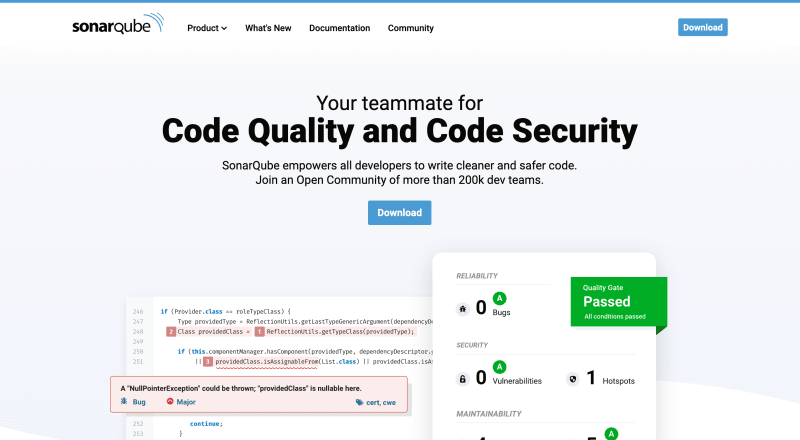Click the Major severity icon
The height and width of the screenshot is (440, 800).
[170, 401]
